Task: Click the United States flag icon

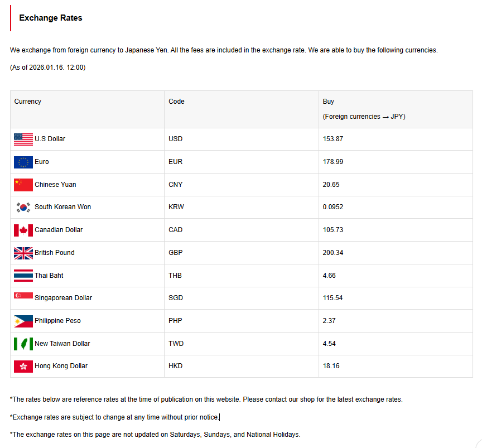Action: point(23,139)
